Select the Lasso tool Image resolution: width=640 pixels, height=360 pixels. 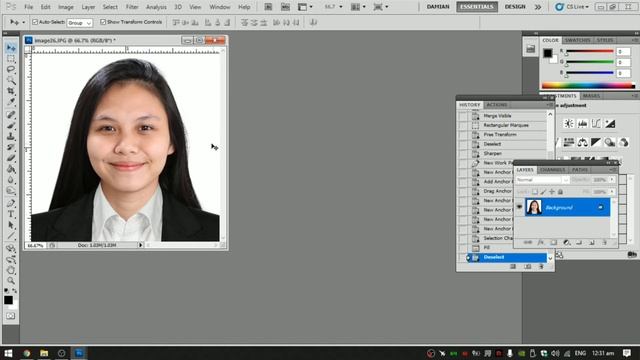pyautogui.click(x=11, y=70)
